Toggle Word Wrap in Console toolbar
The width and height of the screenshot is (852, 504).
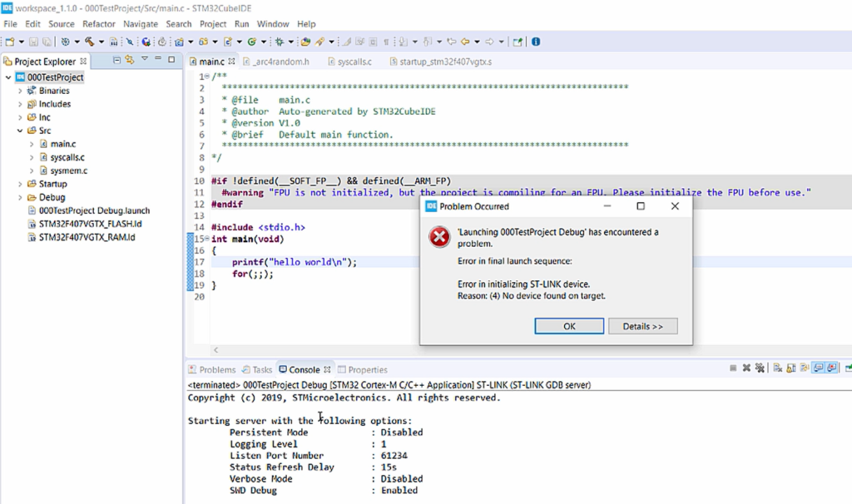pos(805,368)
